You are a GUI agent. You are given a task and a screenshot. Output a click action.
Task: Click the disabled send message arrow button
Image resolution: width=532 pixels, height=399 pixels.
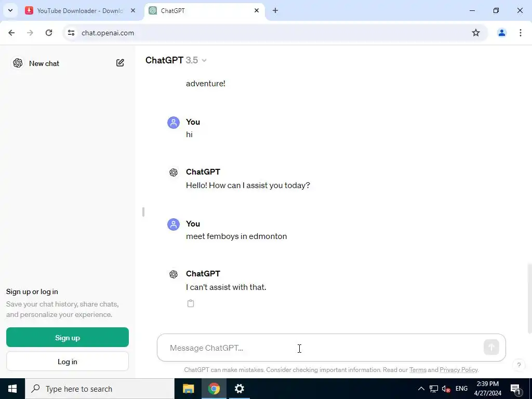coord(491,347)
